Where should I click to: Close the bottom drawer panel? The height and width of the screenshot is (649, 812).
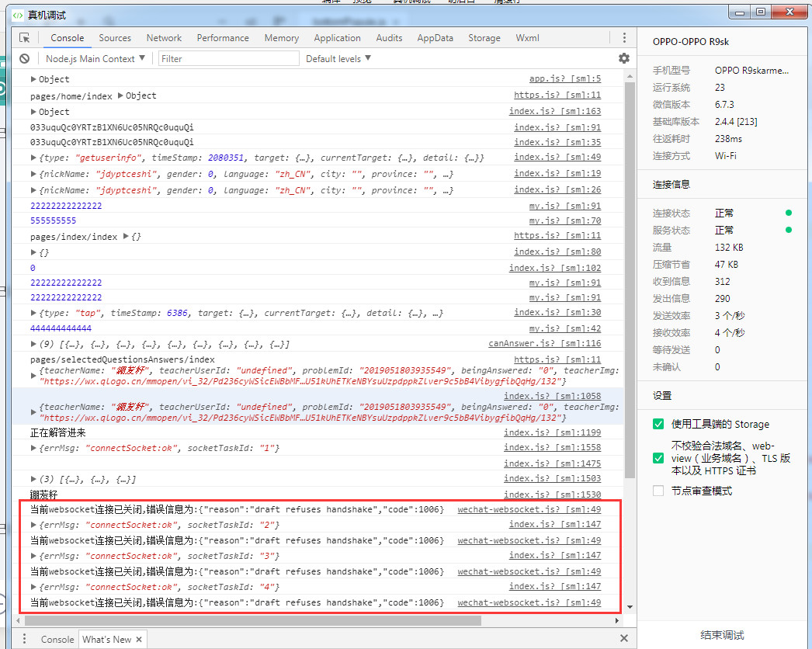tap(624, 638)
